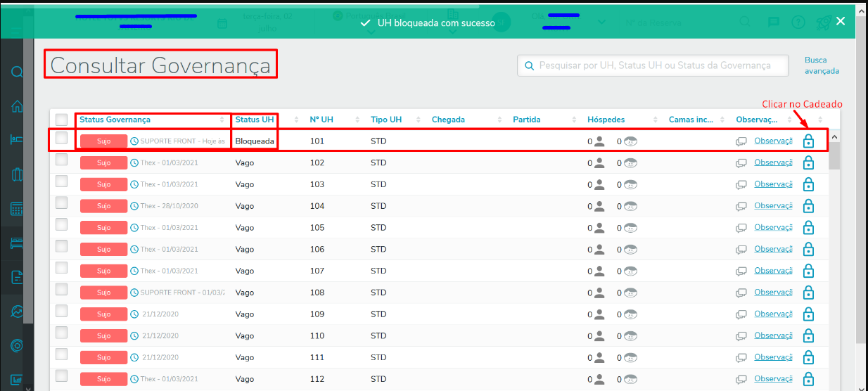
Task: Open Observação link for UH 106
Action: [773, 249]
